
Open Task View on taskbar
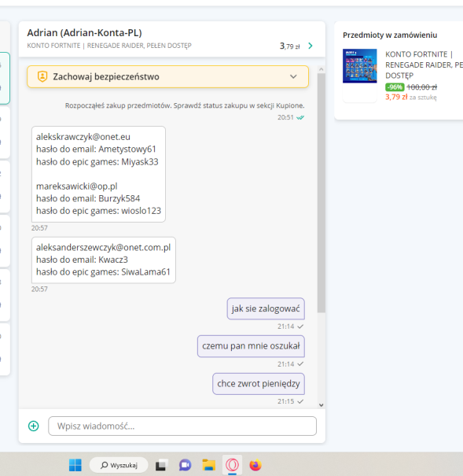click(x=160, y=465)
